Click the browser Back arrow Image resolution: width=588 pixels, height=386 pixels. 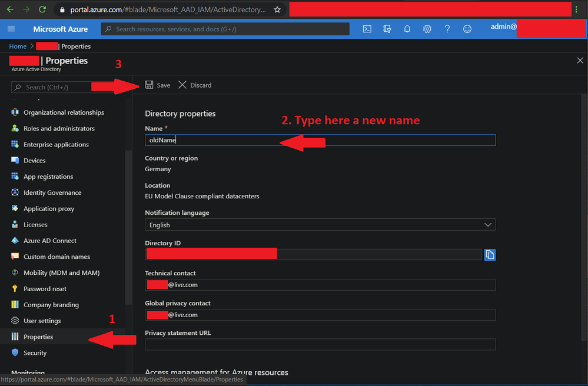(10, 9)
